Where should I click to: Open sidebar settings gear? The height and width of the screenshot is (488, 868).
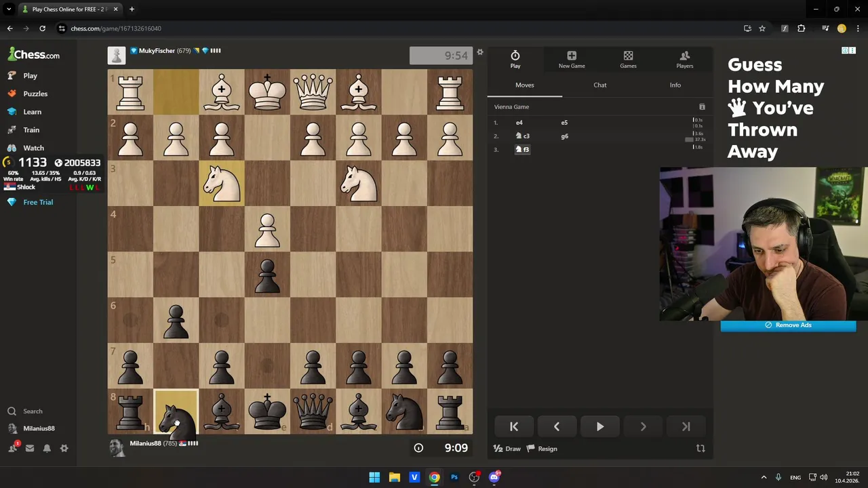64,448
